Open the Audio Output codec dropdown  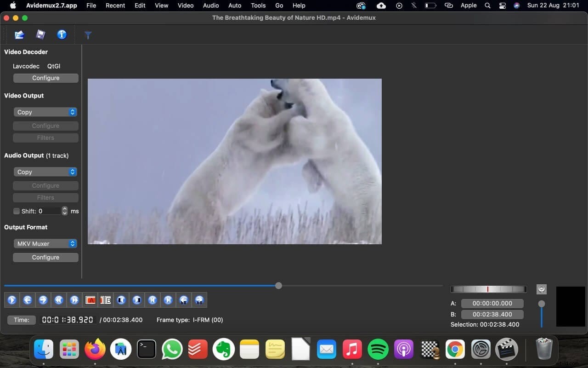point(45,172)
